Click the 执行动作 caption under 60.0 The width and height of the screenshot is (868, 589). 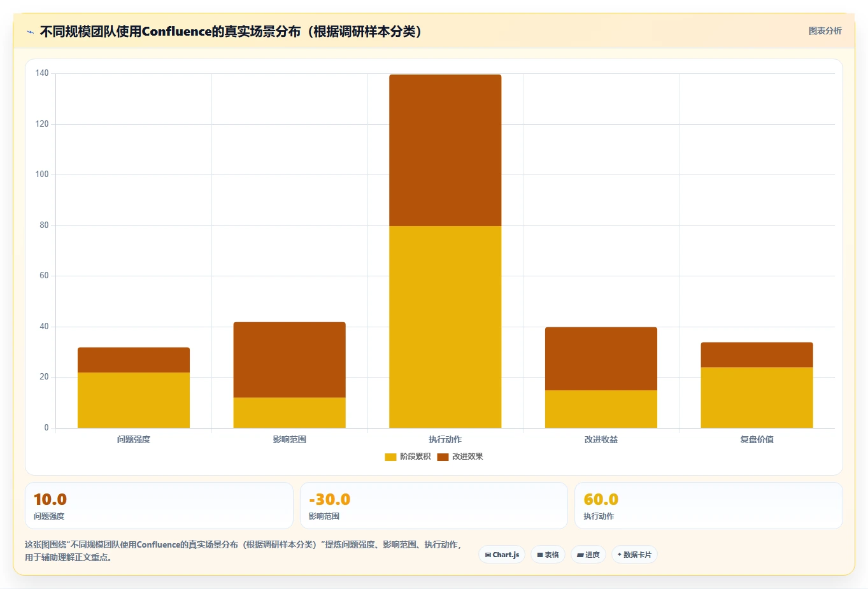coord(599,516)
